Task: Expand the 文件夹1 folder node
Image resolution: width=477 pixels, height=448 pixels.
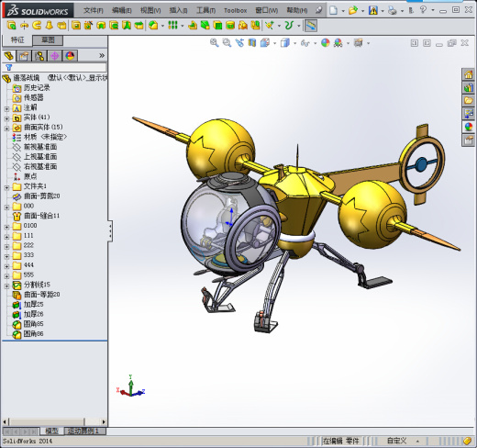Action: [7, 187]
